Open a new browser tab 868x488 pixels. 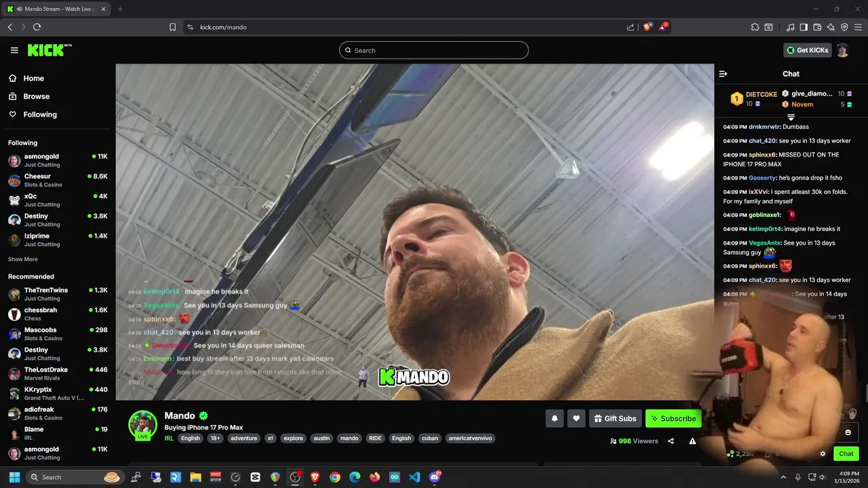pos(120,9)
